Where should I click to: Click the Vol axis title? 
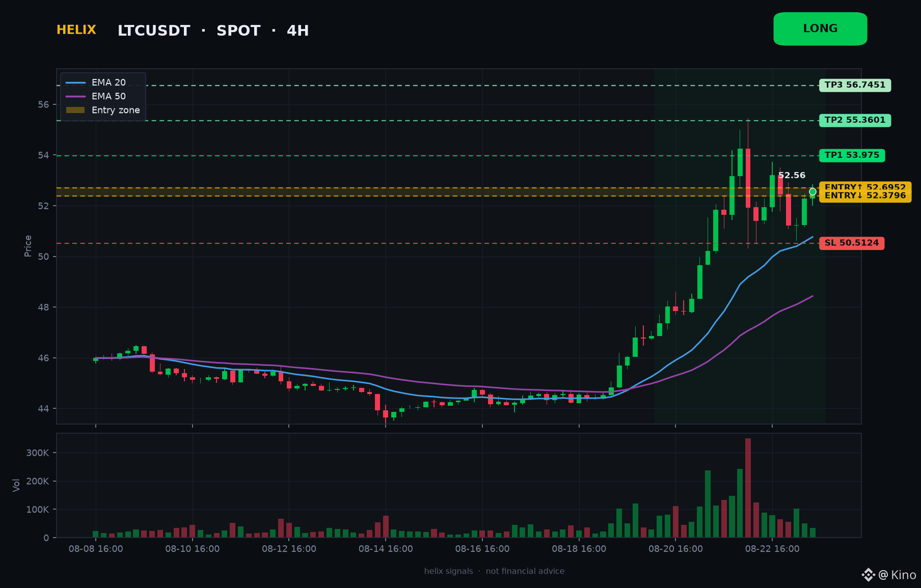[16, 485]
